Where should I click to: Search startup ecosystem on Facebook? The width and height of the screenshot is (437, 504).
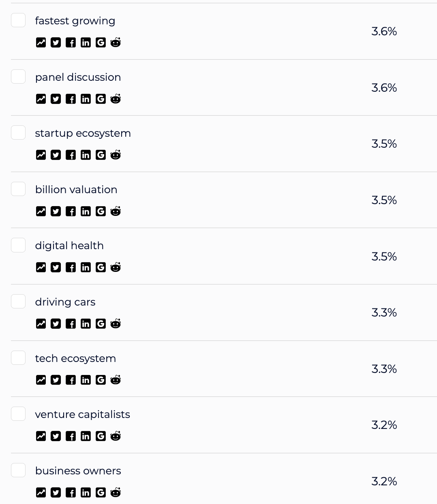pyautogui.click(x=71, y=155)
